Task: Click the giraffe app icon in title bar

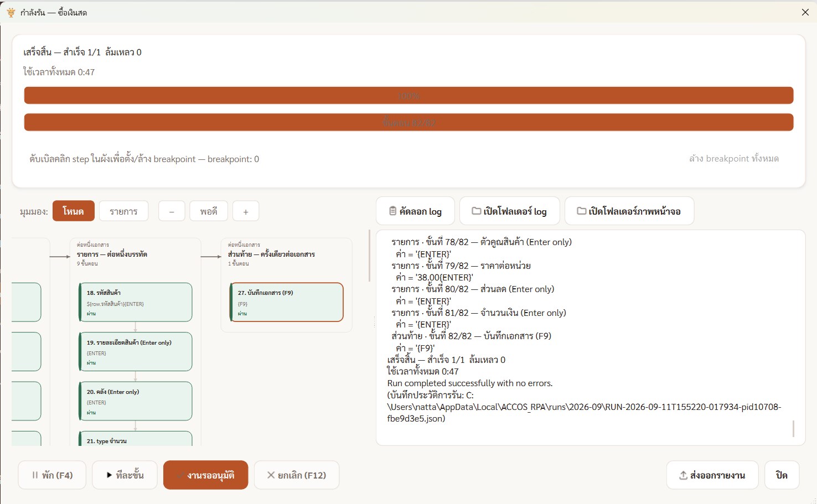Action: (x=11, y=12)
